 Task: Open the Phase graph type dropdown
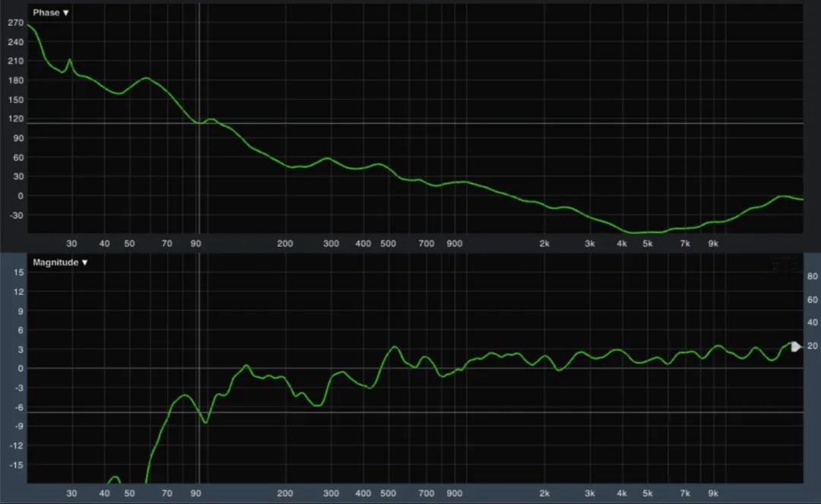(x=51, y=13)
